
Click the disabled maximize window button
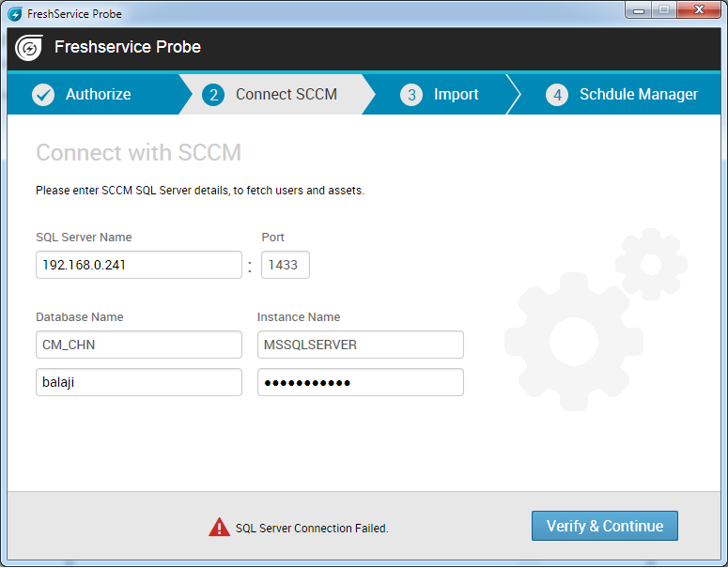coord(664,10)
